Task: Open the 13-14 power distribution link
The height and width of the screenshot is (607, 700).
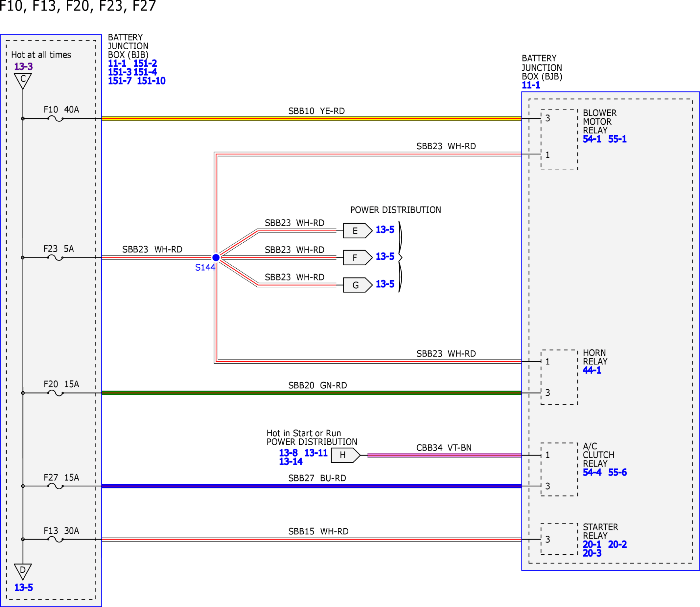Action: 291,462
